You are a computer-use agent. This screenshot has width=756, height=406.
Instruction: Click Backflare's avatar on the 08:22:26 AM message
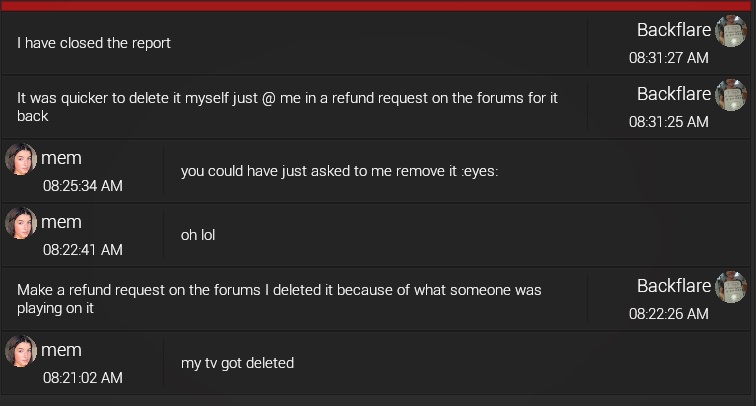731,287
